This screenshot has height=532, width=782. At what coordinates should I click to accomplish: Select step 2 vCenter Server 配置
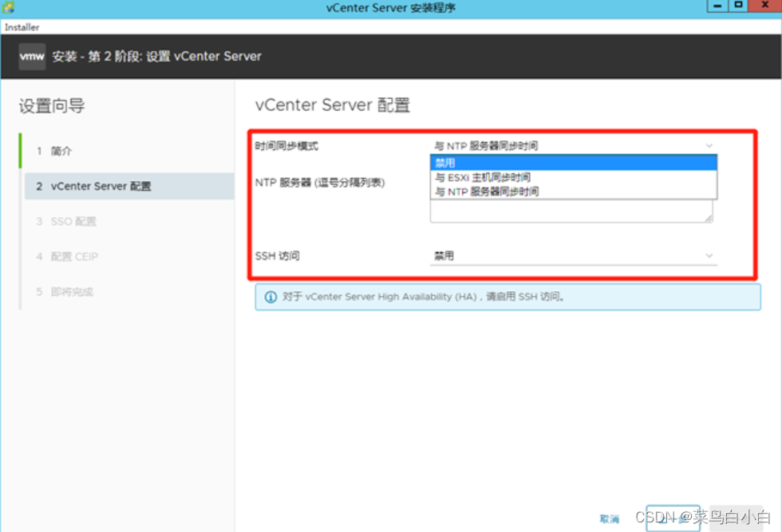[129, 186]
